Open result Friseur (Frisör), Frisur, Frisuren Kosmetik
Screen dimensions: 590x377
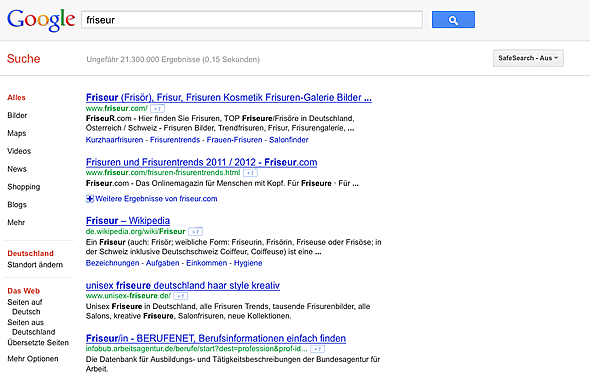(229, 97)
